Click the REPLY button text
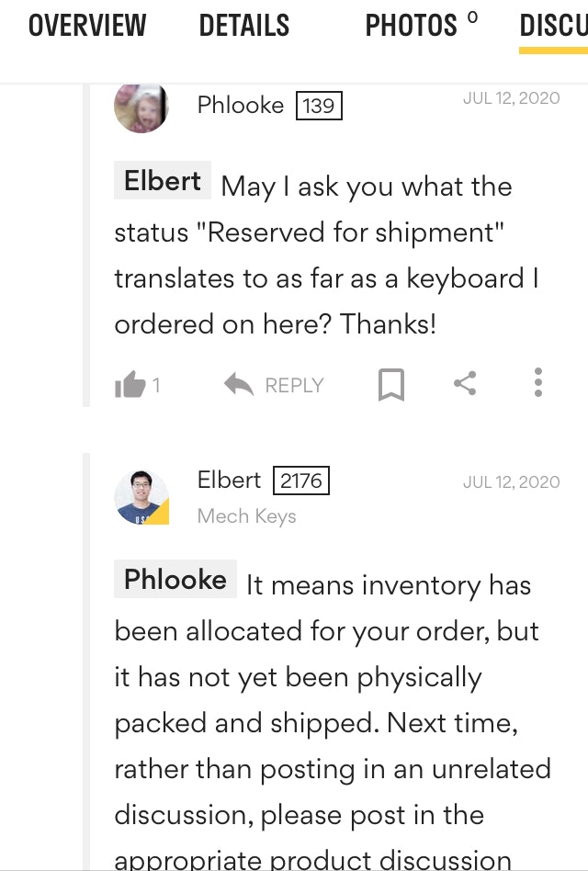 [x=294, y=386]
